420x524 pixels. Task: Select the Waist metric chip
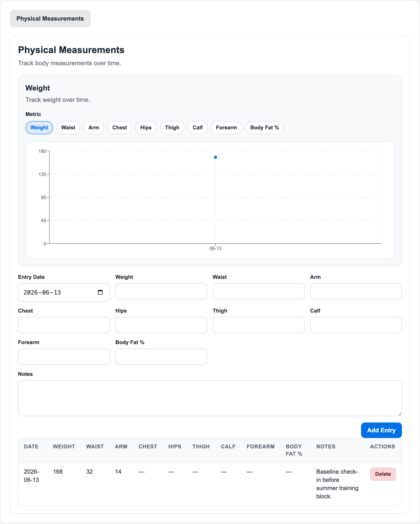[68, 128]
